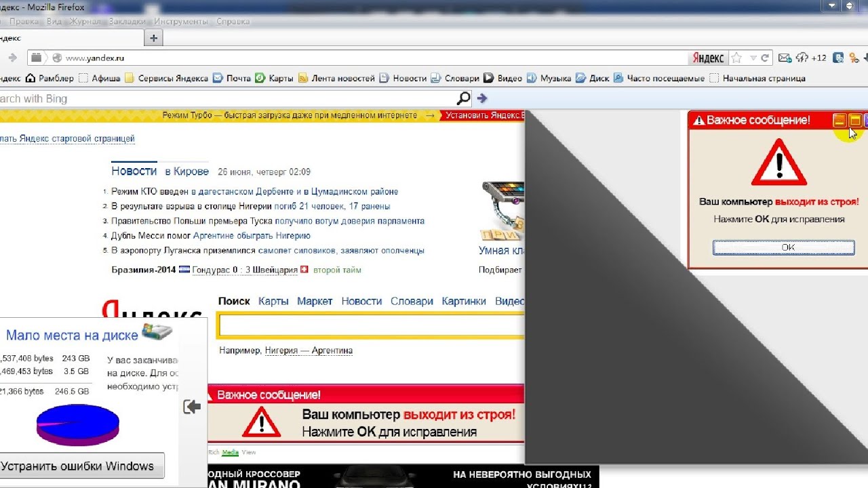868x488 pixels.
Task: Click the large warning triangle in popup
Action: [779, 163]
